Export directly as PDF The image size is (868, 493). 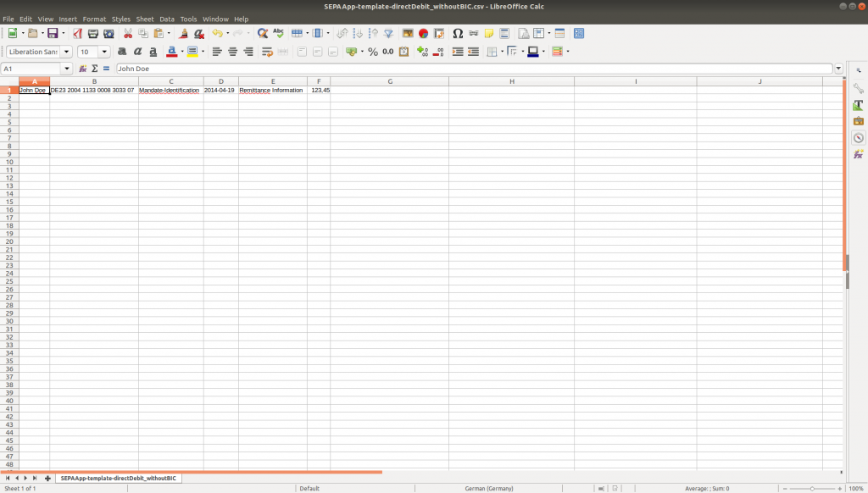click(x=77, y=34)
